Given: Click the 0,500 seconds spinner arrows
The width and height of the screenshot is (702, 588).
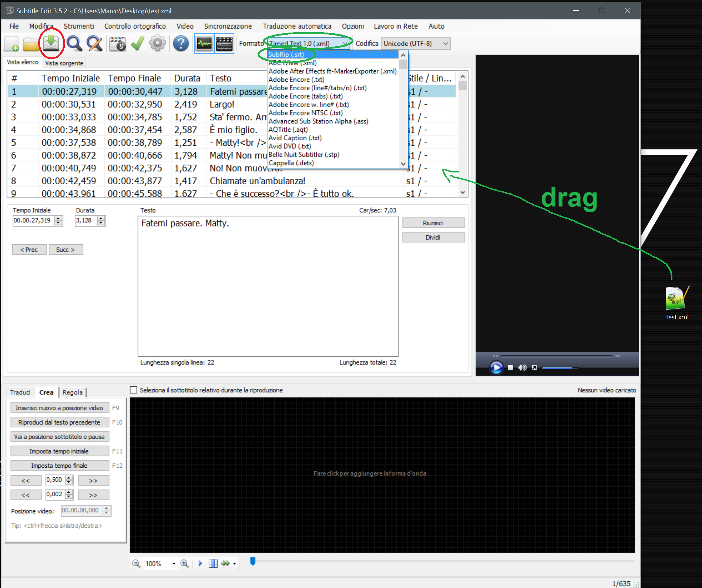Looking at the screenshot, I should pos(69,480).
